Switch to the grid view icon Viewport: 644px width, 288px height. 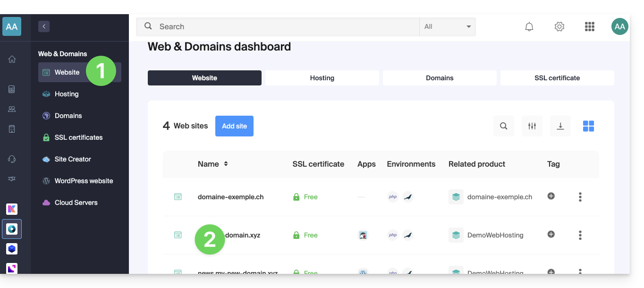tap(588, 126)
